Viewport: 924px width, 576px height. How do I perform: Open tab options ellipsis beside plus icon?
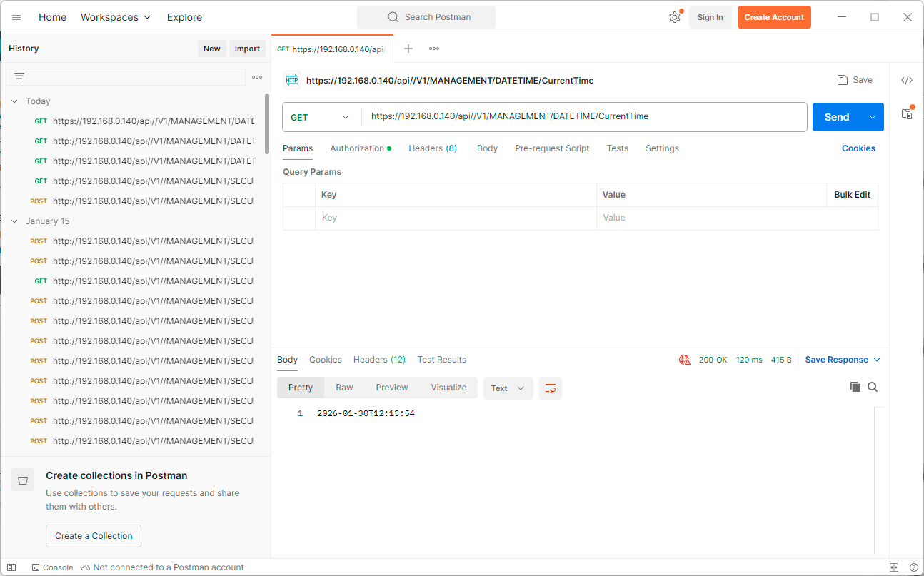(434, 49)
